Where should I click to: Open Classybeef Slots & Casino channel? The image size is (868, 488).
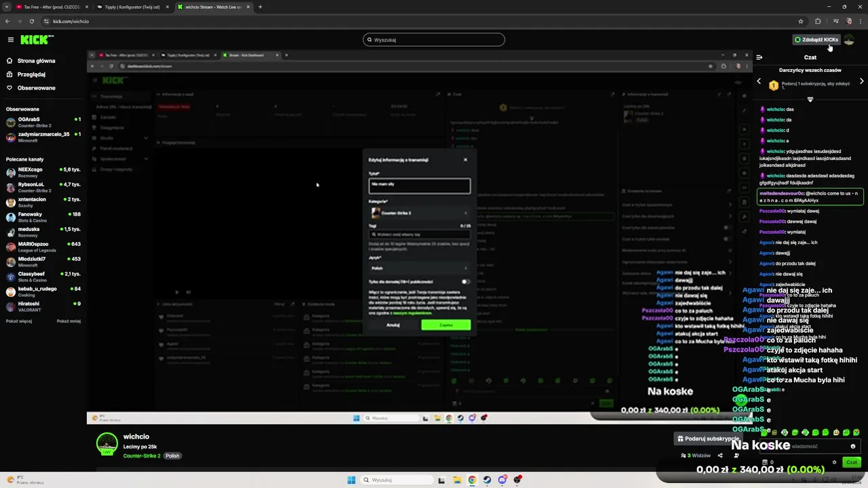click(43, 277)
